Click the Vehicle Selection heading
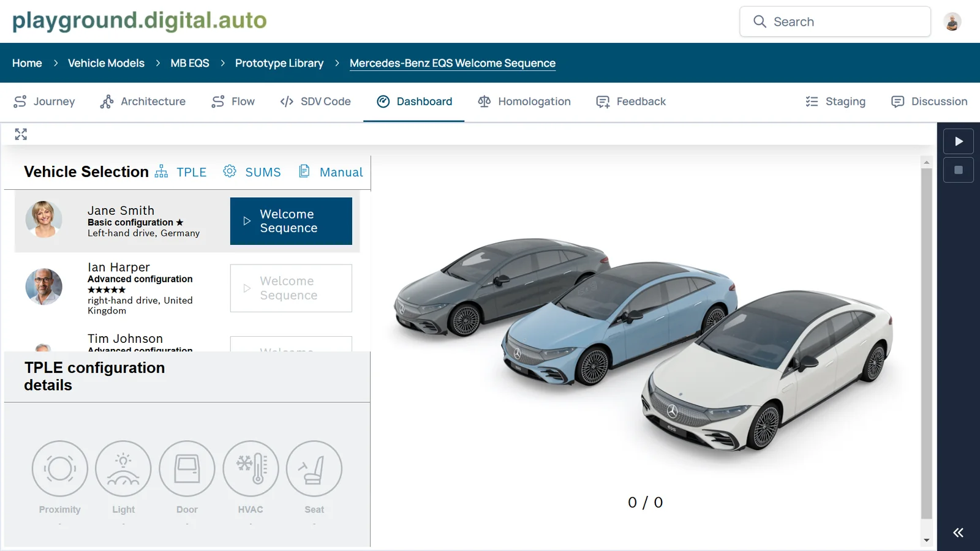 point(86,172)
